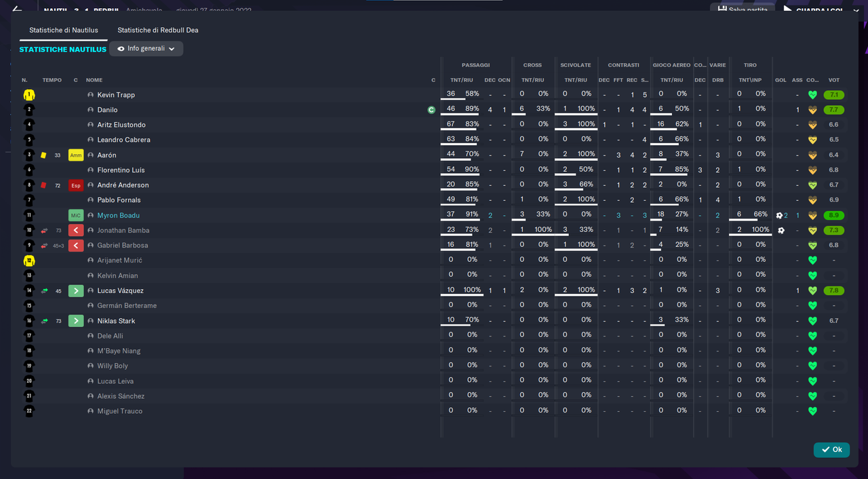The image size is (868, 479).
Task: Click Danilo's 7.7 rating value
Action: click(x=834, y=110)
